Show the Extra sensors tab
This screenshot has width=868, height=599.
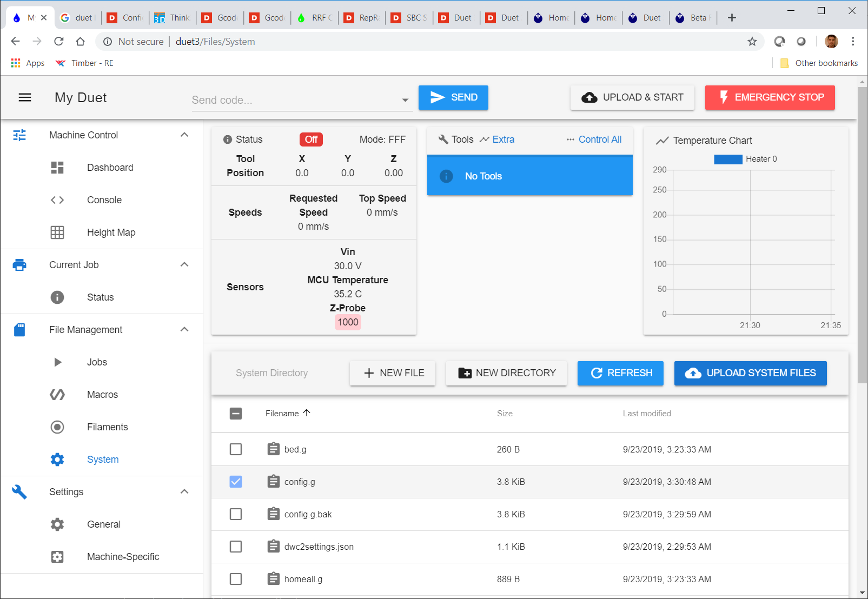497,139
